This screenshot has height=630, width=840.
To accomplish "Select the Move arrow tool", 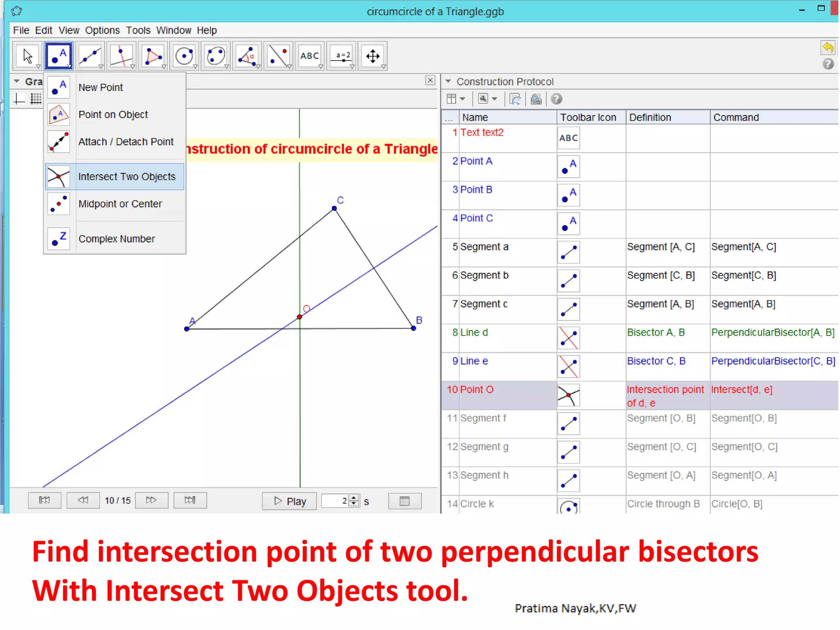I will click(27, 56).
